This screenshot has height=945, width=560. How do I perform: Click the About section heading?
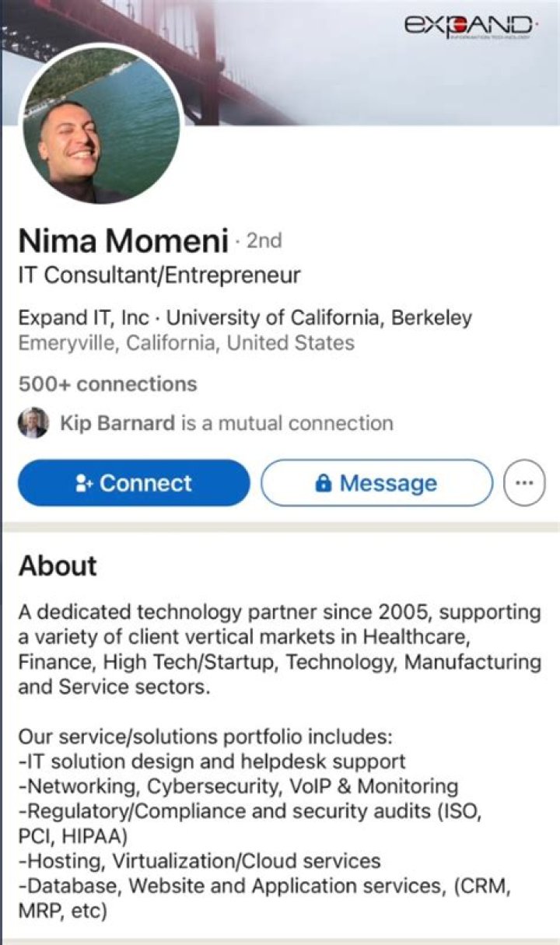coord(58,565)
